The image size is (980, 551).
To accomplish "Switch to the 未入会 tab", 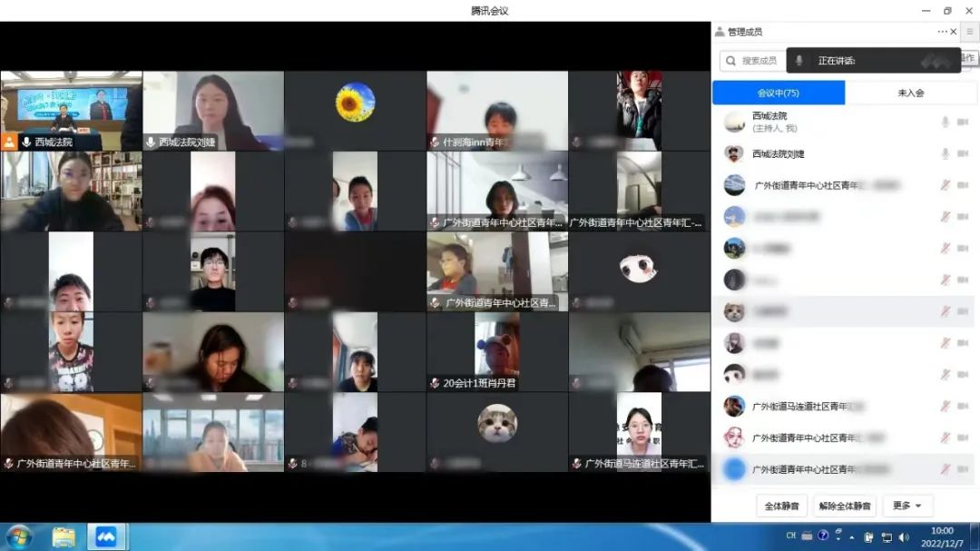I will tap(911, 93).
